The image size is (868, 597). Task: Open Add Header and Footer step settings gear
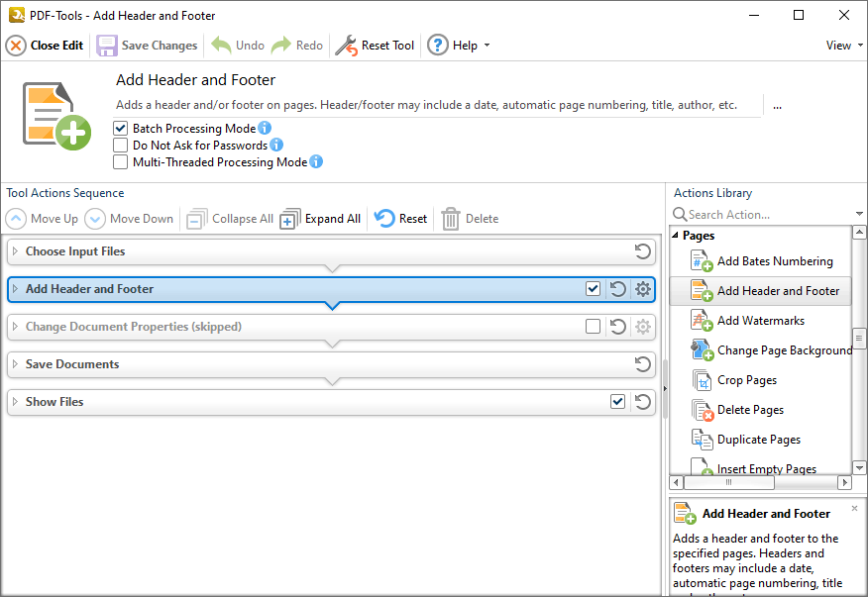(x=643, y=289)
